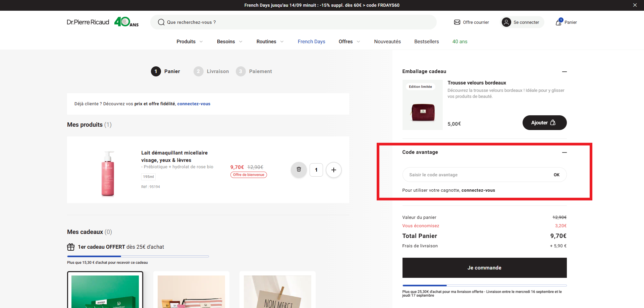Click the free delivery progress bar

(484, 286)
